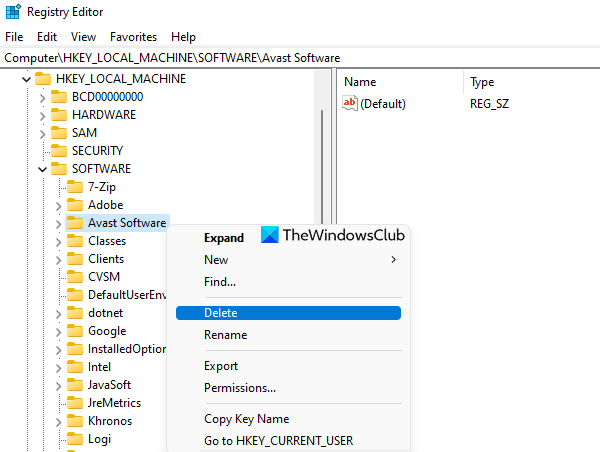Collapse the HKEY_LOCAL_MACHINE node
This screenshot has width=600, height=452.
coord(26,79)
